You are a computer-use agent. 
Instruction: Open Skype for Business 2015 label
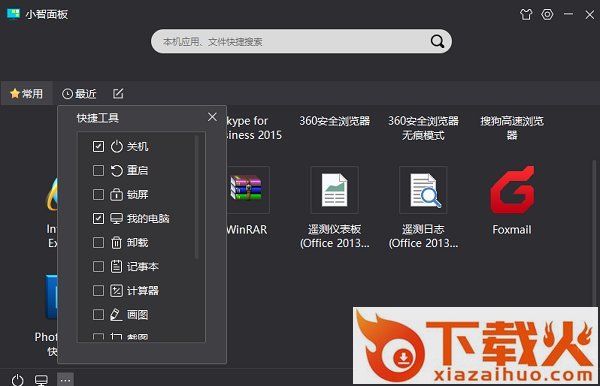254,128
